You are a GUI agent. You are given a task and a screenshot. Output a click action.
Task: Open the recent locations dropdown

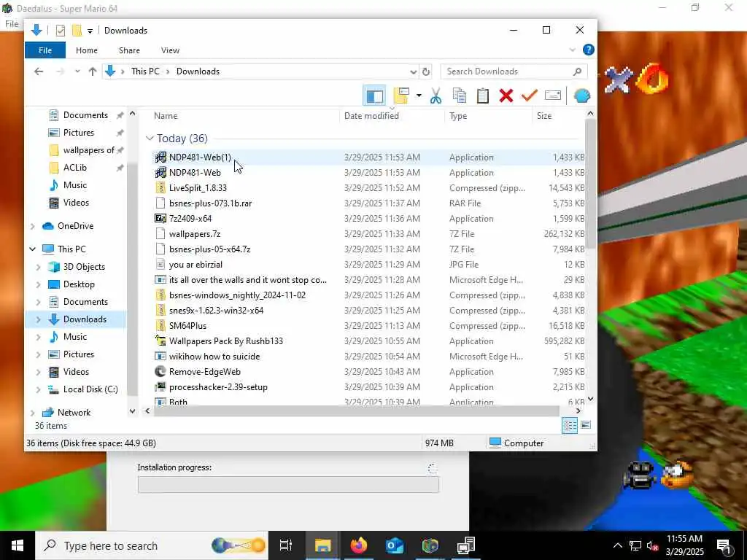tap(77, 71)
